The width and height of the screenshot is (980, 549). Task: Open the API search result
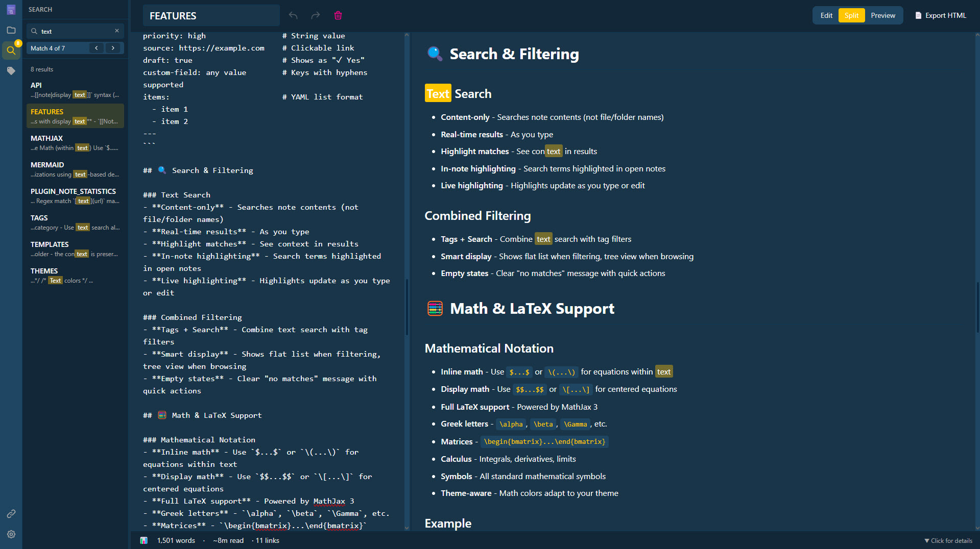(x=75, y=90)
